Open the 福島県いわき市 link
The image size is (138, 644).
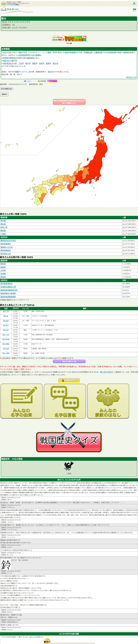coord(7,247)
